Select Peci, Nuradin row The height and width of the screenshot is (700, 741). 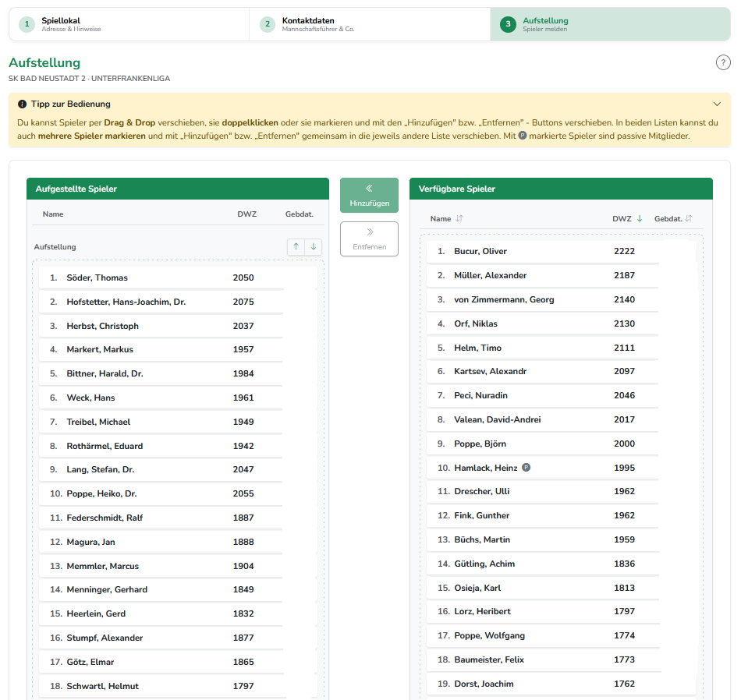(x=562, y=395)
